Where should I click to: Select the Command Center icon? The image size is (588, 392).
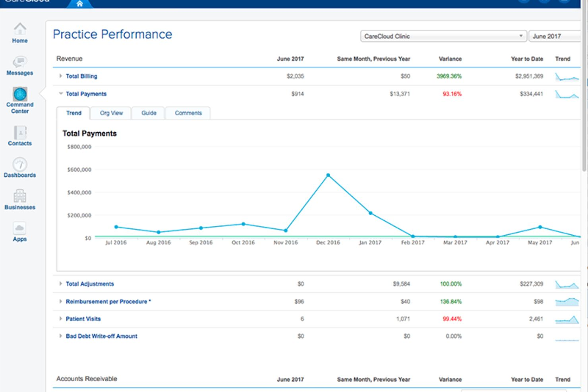[x=20, y=94]
